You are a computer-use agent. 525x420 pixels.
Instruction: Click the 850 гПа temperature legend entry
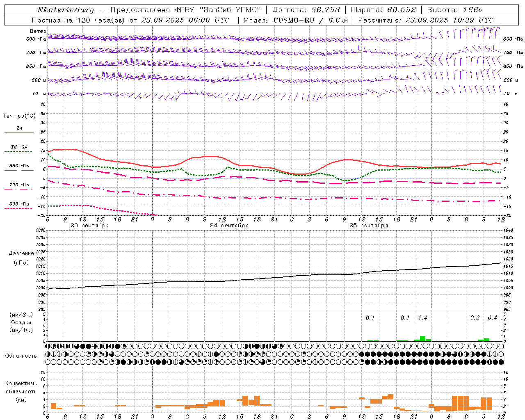19,166
